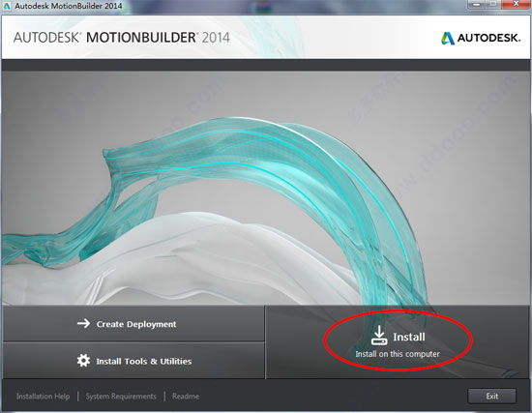Minimize the installer window

pos(477,4)
